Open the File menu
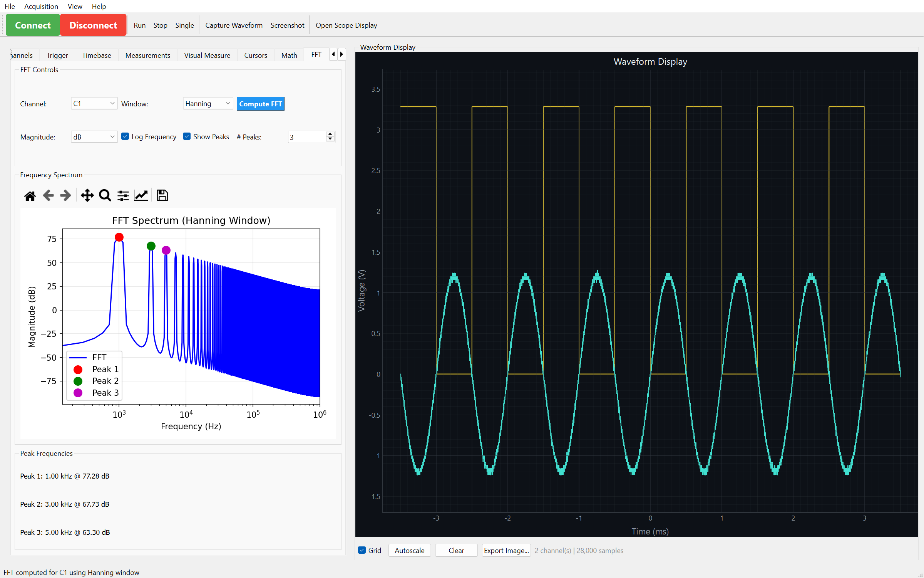Screen dimensions: 924x578 click(x=10, y=7)
